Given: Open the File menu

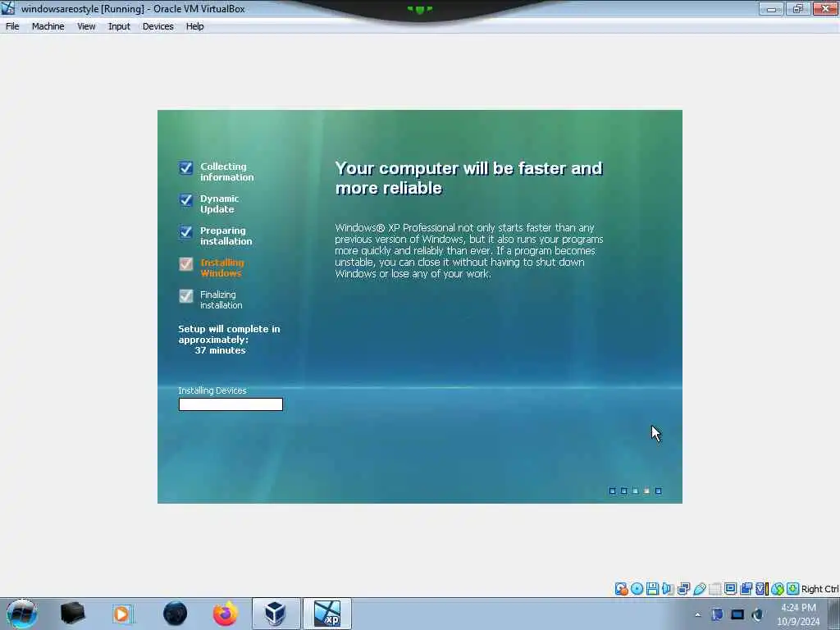Looking at the screenshot, I should click(12, 26).
